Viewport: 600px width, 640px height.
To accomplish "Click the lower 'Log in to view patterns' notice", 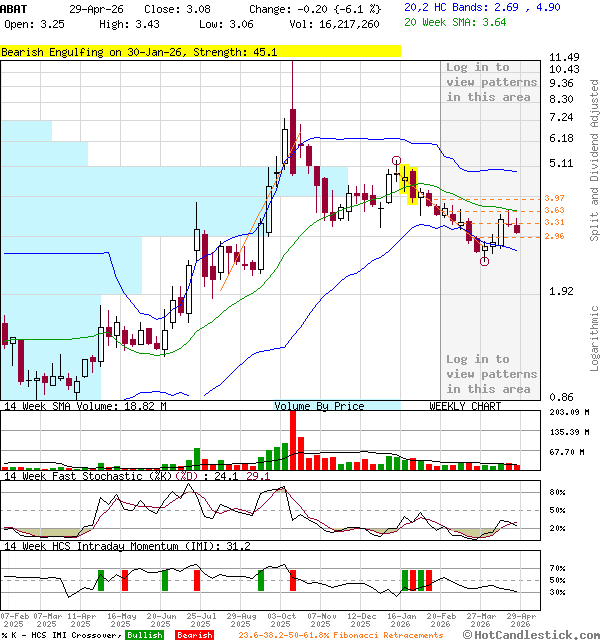I will point(490,373).
